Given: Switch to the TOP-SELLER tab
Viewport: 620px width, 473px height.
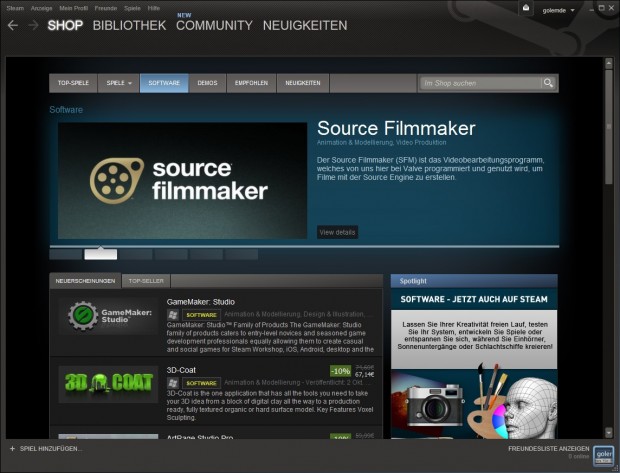Looking at the screenshot, I should (x=146, y=281).
